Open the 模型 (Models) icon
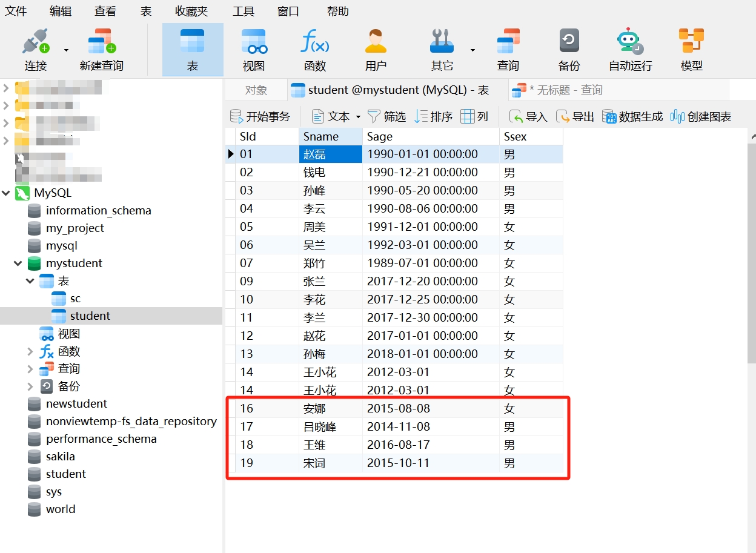Viewport: 756px width, 553px height. (691, 48)
